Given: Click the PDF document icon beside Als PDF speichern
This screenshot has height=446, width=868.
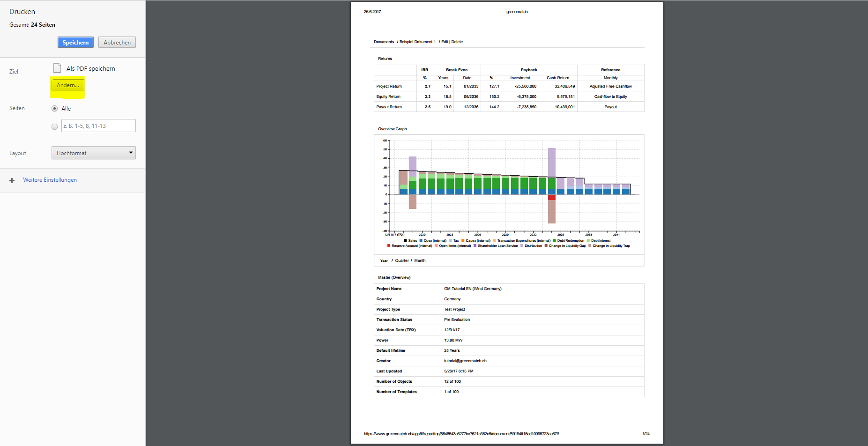Looking at the screenshot, I should [x=57, y=68].
